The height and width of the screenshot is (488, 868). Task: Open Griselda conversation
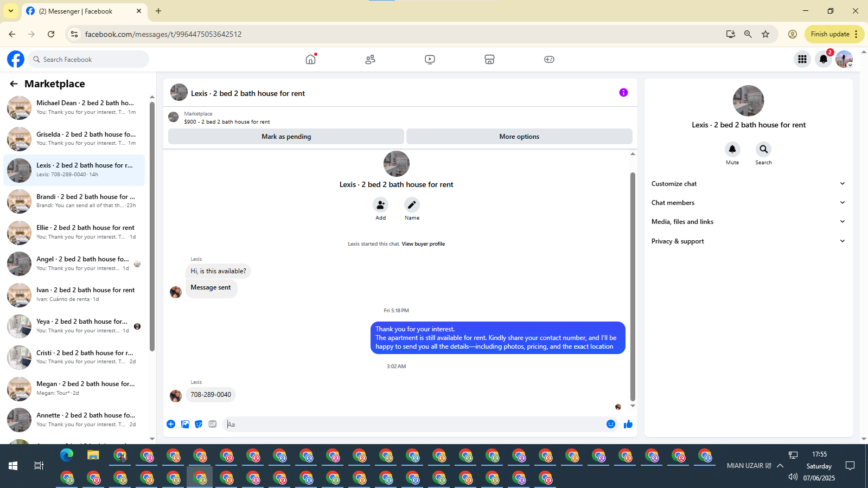click(x=74, y=139)
